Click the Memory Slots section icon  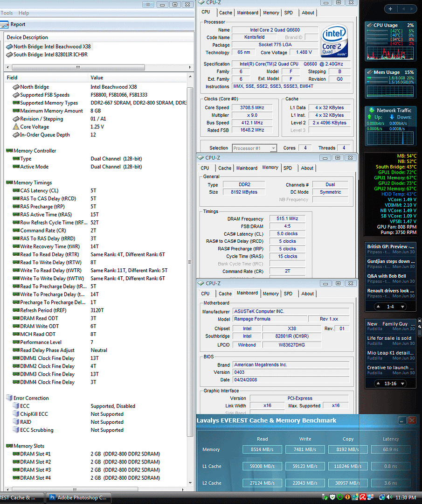click(9, 446)
